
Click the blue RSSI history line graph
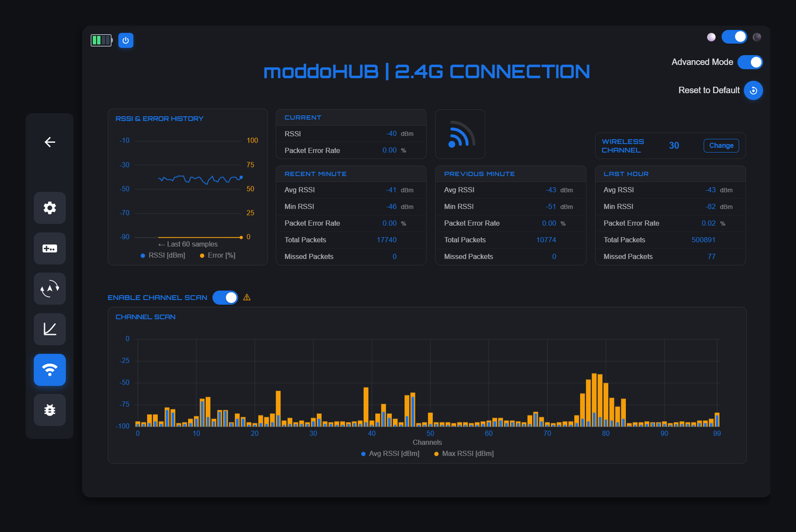point(200,180)
